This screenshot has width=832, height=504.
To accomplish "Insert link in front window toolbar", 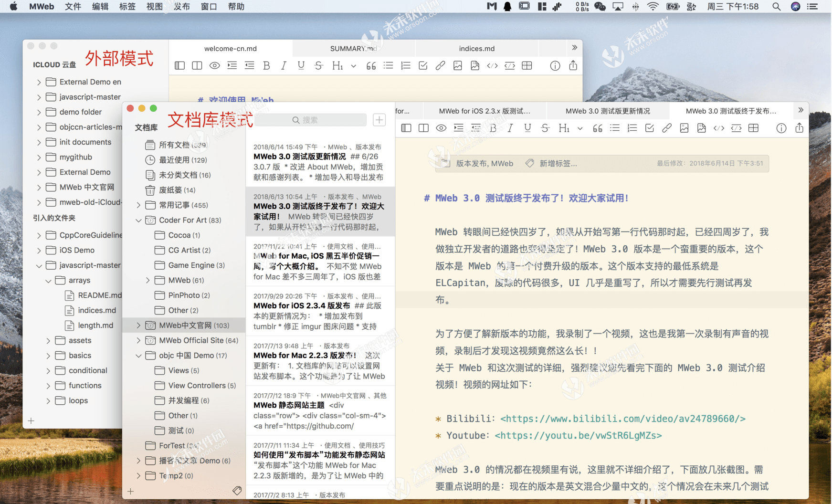I will tap(667, 128).
